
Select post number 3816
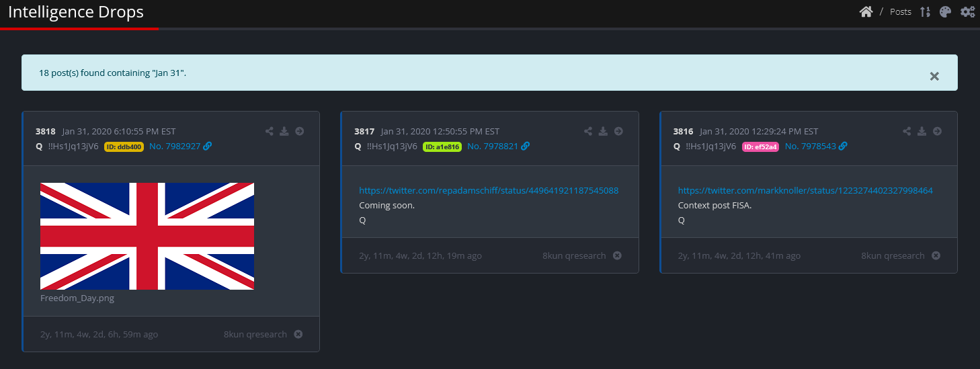click(683, 132)
